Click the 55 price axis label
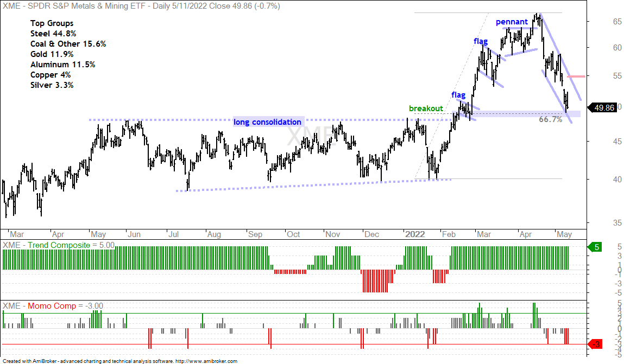Image resolution: width=624 pixels, height=364 pixels. [617, 76]
